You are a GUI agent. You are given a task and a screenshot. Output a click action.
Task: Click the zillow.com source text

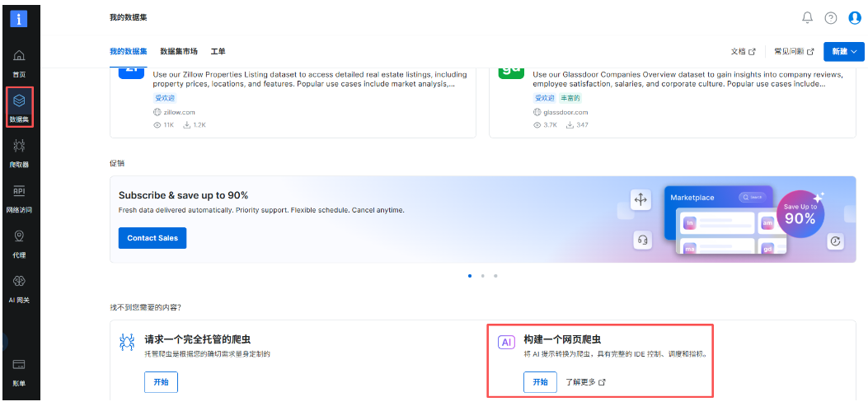pyautogui.click(x=178, y=112)
